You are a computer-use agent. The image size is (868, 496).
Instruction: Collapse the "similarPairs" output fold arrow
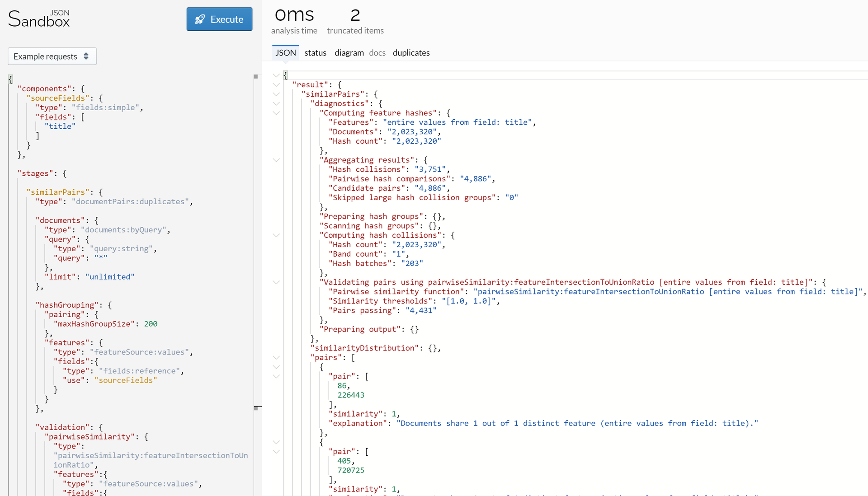[276, 94]
